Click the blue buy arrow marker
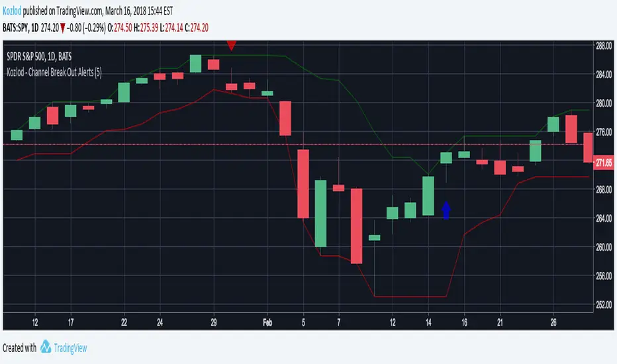This screenshot has height=364, width=617. point(446,210)
